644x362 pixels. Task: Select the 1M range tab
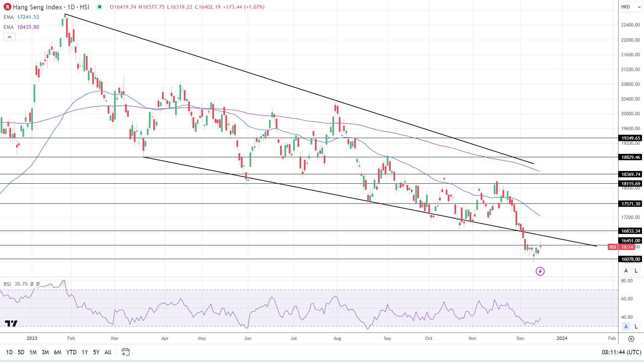33,352
